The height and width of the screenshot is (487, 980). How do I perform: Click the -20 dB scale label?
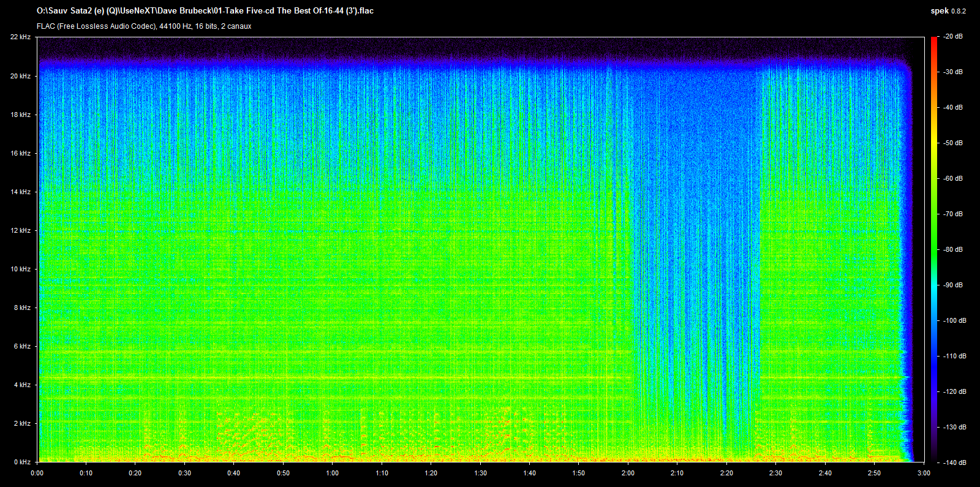click(x=953, y=37)
